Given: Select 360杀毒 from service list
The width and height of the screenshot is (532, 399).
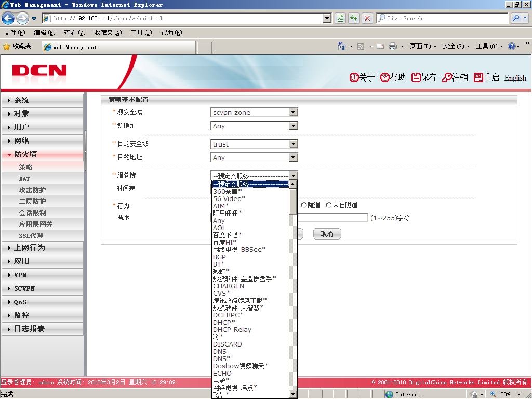Looking at the screenshot, I should [250, 191].
